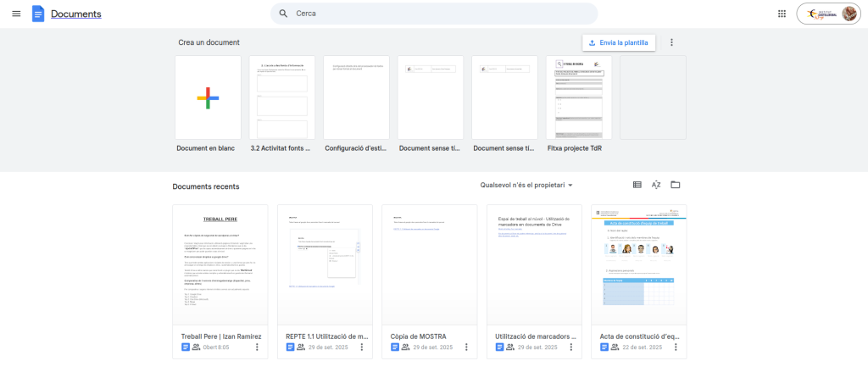Choose the 3.2 Activitat fonts template
The width and height of the screenshot is (868, 372).
click(282, 97)
